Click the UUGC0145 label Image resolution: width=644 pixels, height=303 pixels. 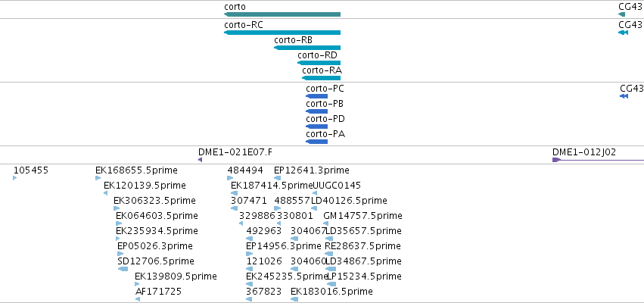click(337, 186)
